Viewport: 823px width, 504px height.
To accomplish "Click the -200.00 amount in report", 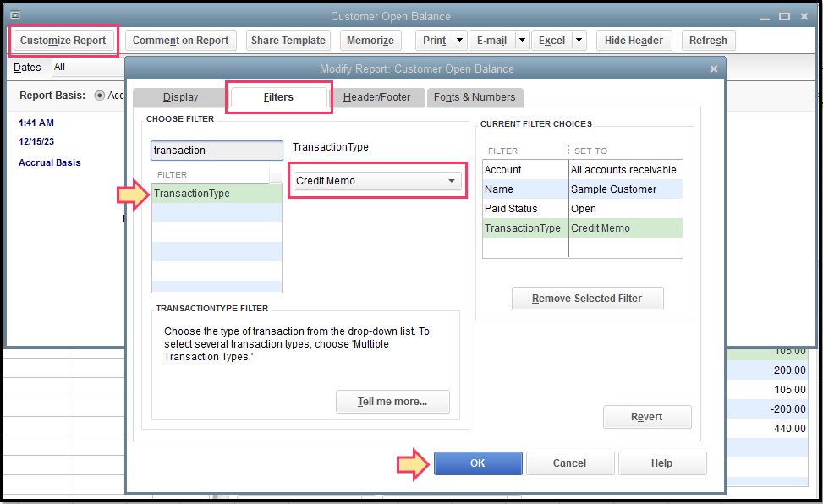I will pos(787,409).
